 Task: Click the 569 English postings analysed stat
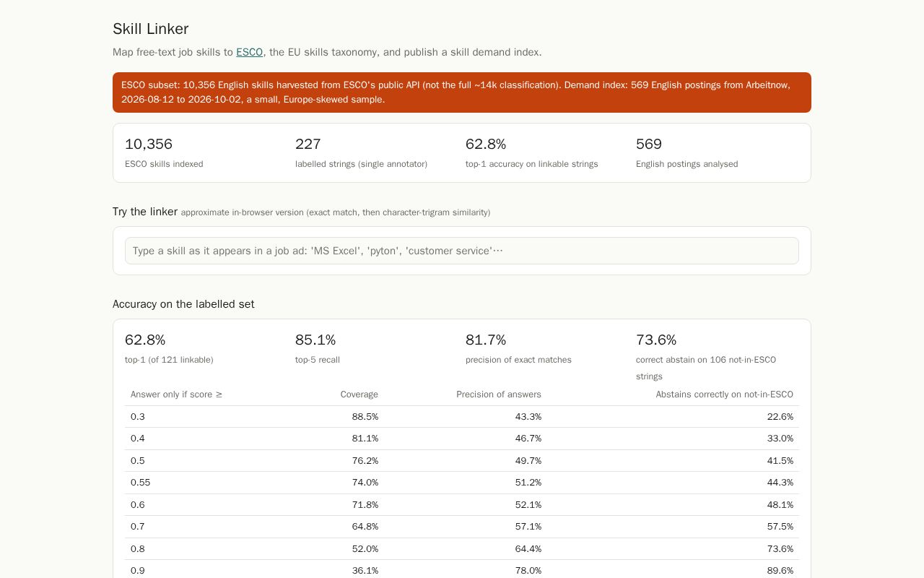687,153
